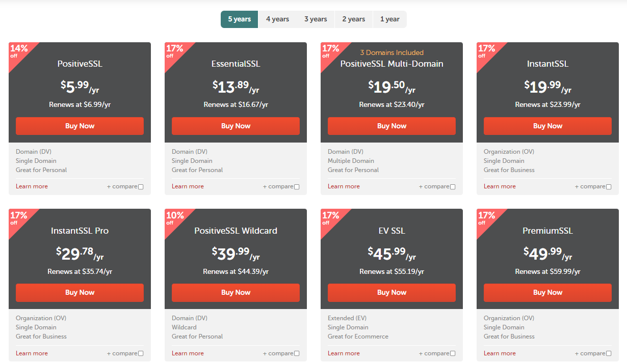The height and width of the screenshot is (364, 627).
Task: Tick the compare checkbox under EV SSL
Action: click(x=454, y=353)
